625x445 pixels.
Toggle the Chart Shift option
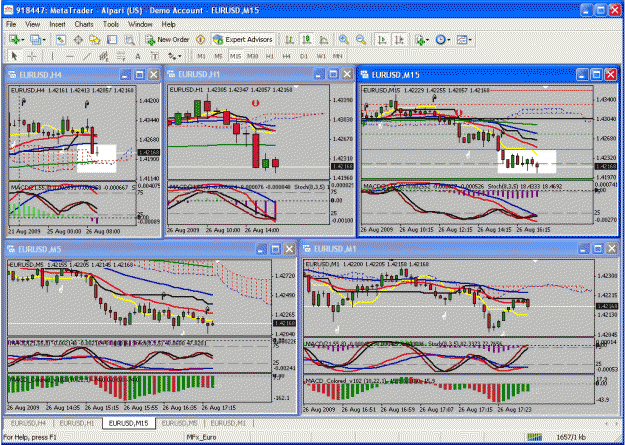point(399,40)
